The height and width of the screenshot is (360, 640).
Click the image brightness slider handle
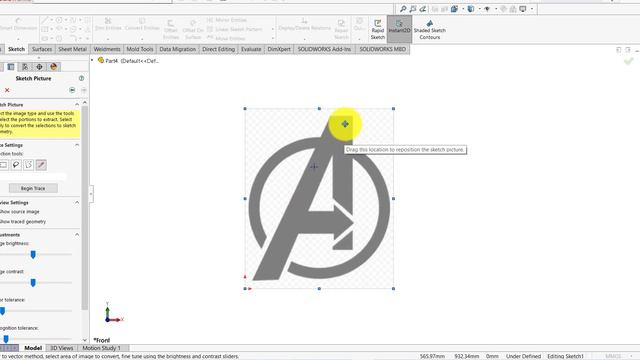[33, 254]
